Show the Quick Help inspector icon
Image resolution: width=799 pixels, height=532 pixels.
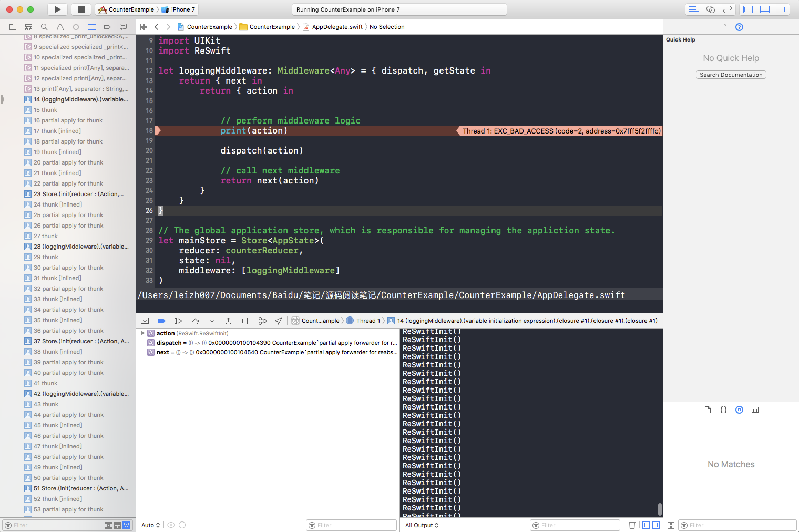coord(739,27)
